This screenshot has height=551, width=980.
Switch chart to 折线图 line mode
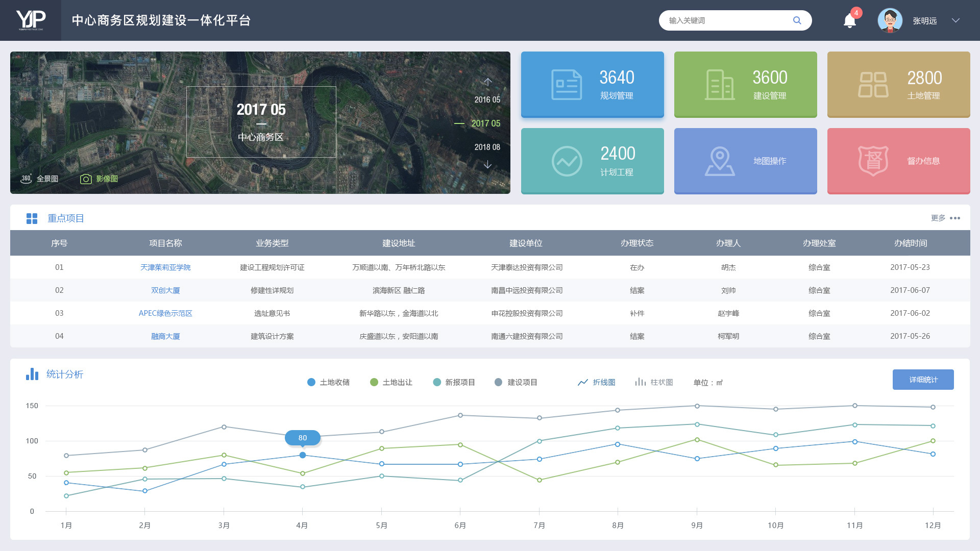coord(597,382)
